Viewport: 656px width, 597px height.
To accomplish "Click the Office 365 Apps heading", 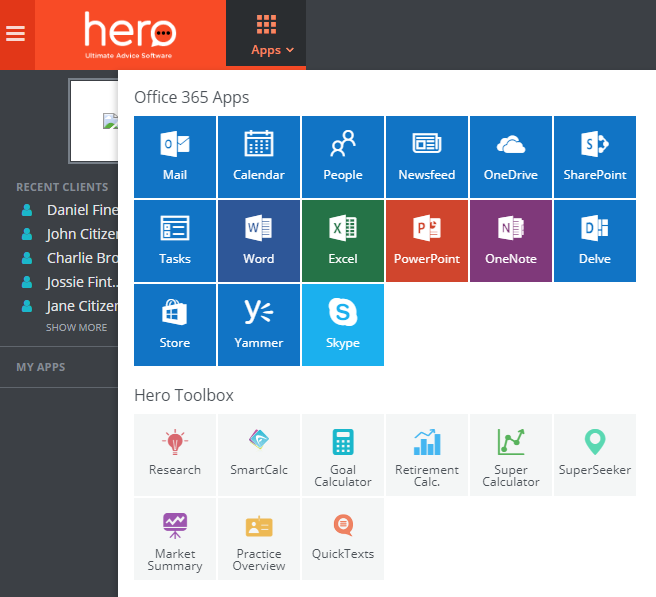I will 192,97.
